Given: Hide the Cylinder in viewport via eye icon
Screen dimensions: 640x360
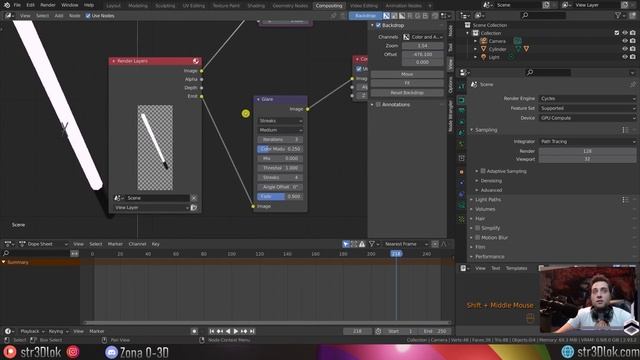Looking at the screenshot, I should tap(624, 49).
